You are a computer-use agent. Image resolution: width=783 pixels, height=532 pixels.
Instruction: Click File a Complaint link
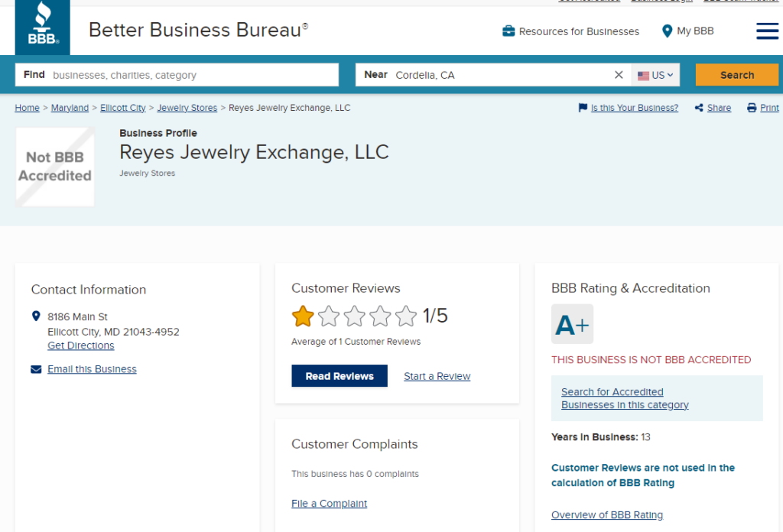point(329,504)
